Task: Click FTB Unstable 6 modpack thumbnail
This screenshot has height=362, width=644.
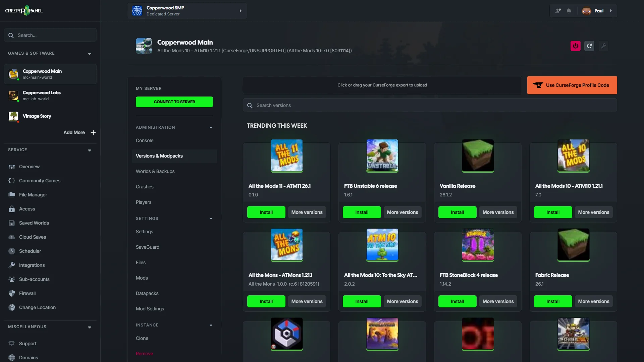Action: 382,156
